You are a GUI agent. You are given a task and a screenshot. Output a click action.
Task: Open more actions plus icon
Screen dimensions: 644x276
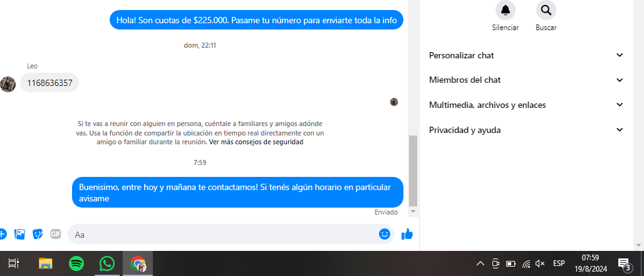pyautogui.click(x=3, y=234)
